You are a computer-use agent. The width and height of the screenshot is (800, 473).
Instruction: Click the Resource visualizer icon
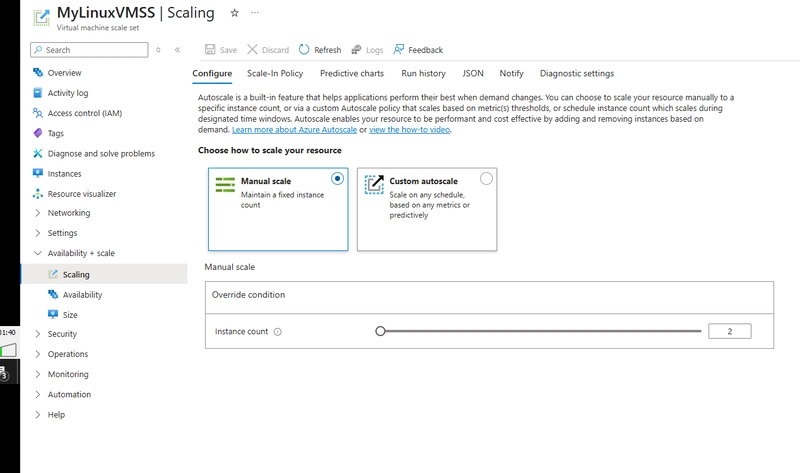click(x=38, y=194)
